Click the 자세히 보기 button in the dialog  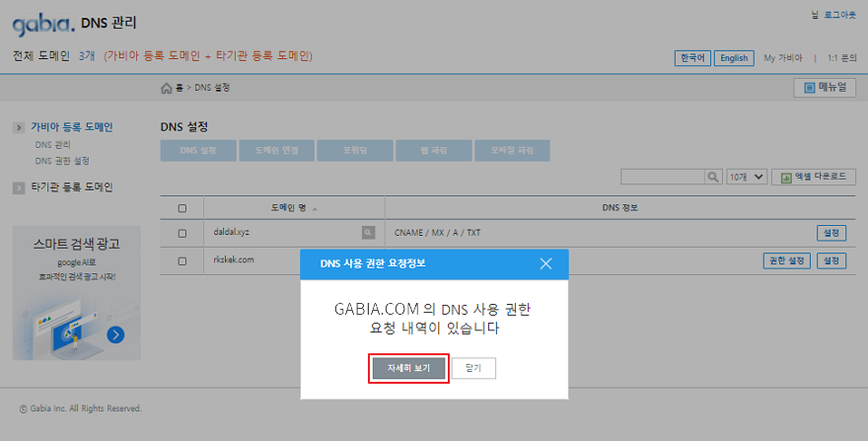tap(408, 367)
